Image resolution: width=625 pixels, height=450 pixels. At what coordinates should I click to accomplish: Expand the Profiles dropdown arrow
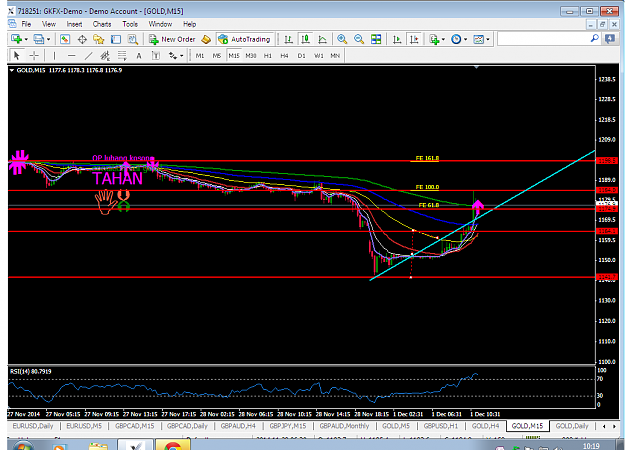(49, 39)
